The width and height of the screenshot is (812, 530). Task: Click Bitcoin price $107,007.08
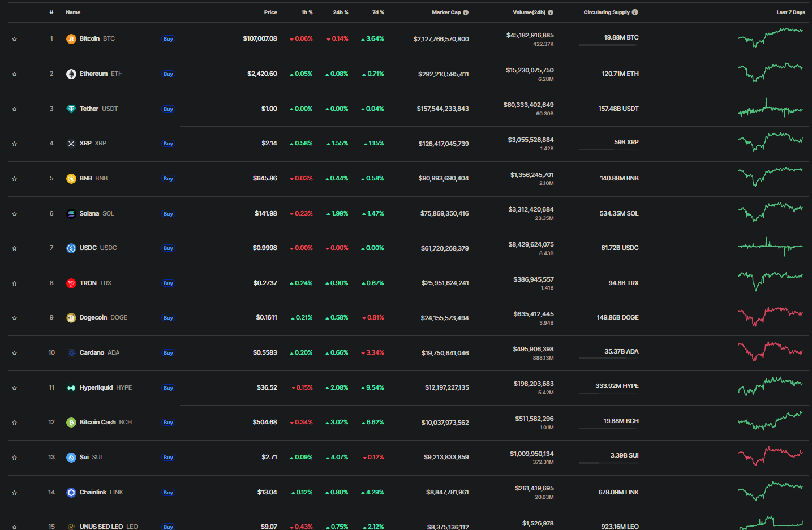tap(260, 39)
